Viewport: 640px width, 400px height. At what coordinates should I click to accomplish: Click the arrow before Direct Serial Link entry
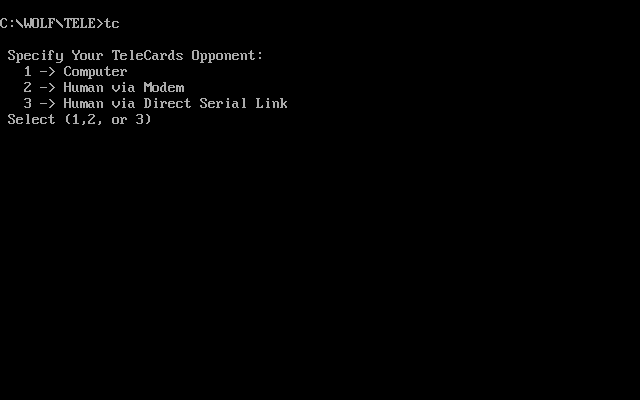coord(48,103)
